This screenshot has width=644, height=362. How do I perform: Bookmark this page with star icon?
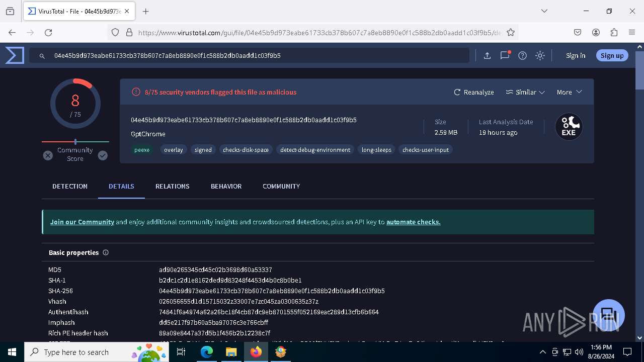511,32
